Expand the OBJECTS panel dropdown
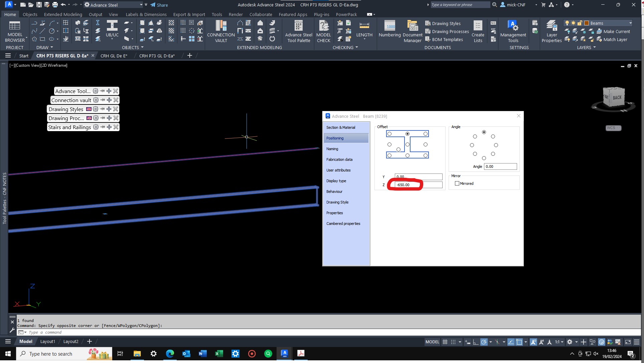The height and width of the screenshot is (363, 644). coord(142,47)
